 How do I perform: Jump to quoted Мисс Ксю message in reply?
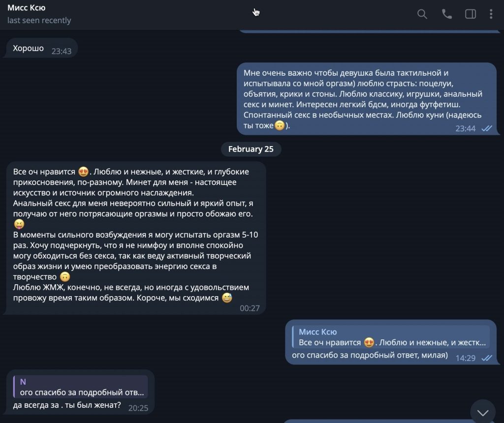[391, 337]
